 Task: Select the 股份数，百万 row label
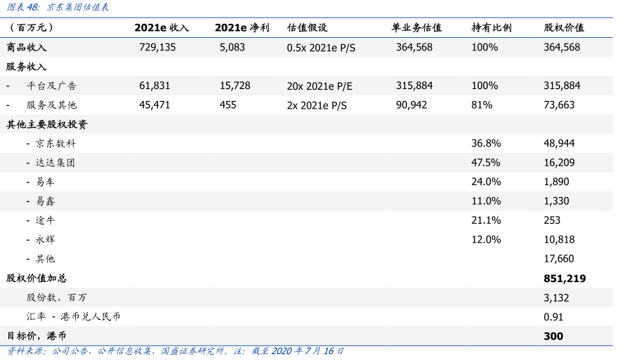56,297
